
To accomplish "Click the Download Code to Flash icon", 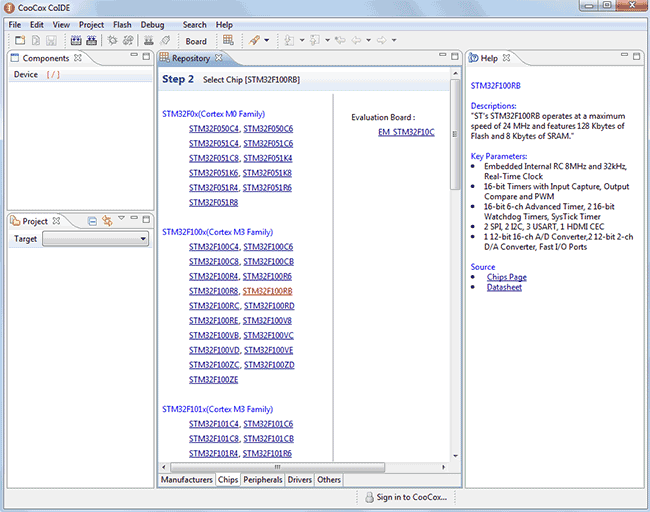I will 148,40.
